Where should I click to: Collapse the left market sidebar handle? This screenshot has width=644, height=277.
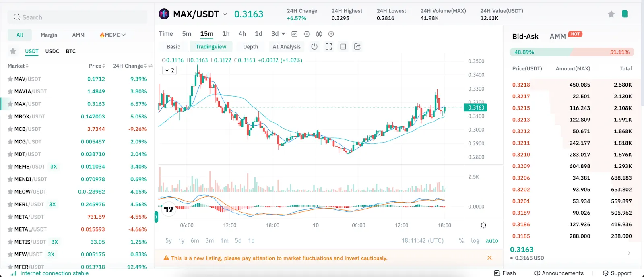pos(156,217)
